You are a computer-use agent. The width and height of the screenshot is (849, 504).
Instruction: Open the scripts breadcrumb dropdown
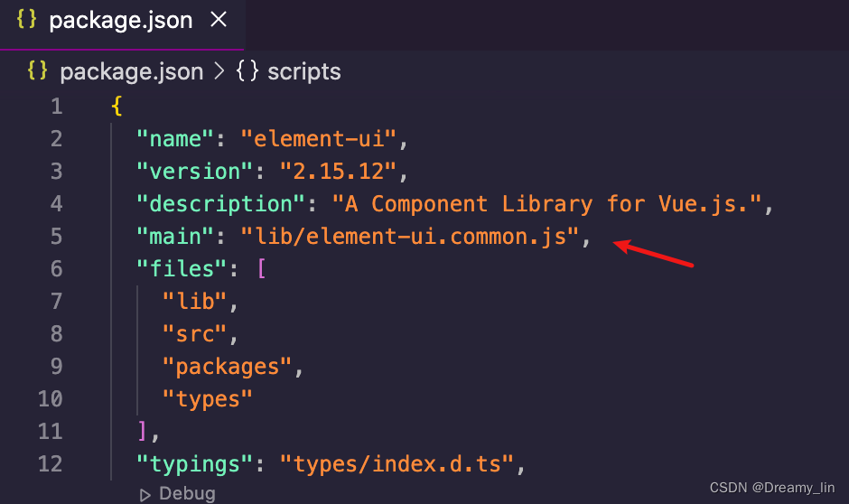point(303,71)
